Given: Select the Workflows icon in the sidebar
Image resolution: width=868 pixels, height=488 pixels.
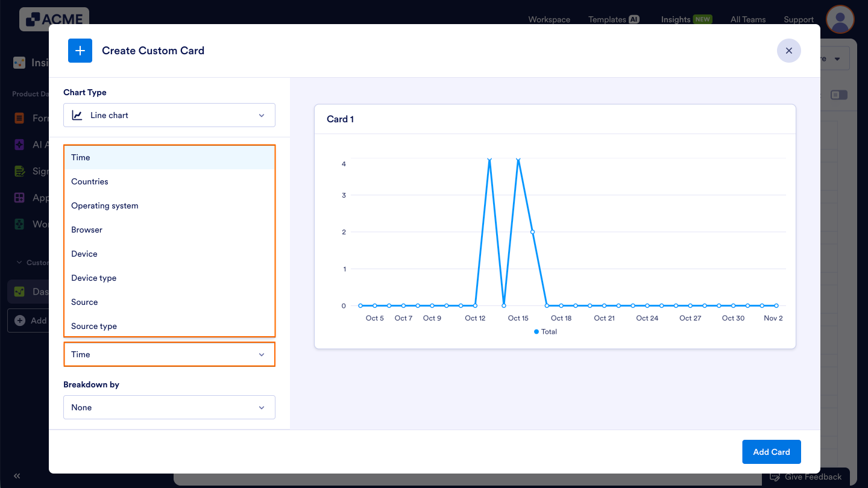Looking at the screenshot, I should pyautogui.click(x=19, y=224).
